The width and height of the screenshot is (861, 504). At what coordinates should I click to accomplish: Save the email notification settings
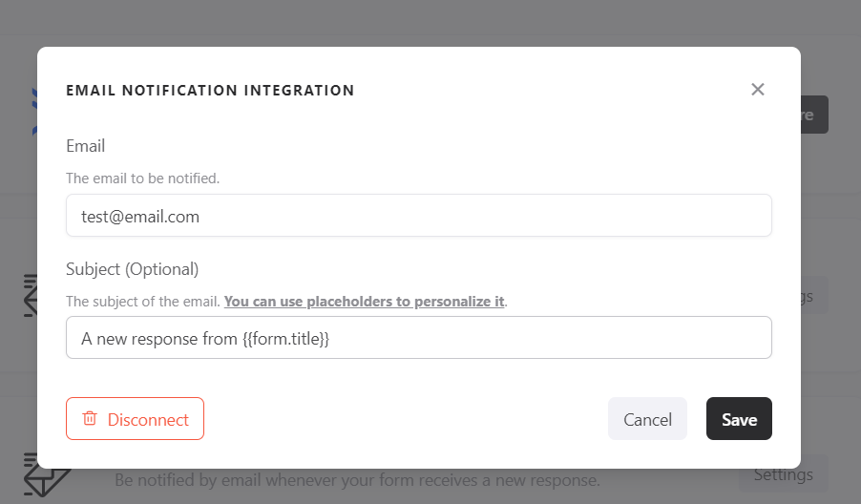click(739, 419)
